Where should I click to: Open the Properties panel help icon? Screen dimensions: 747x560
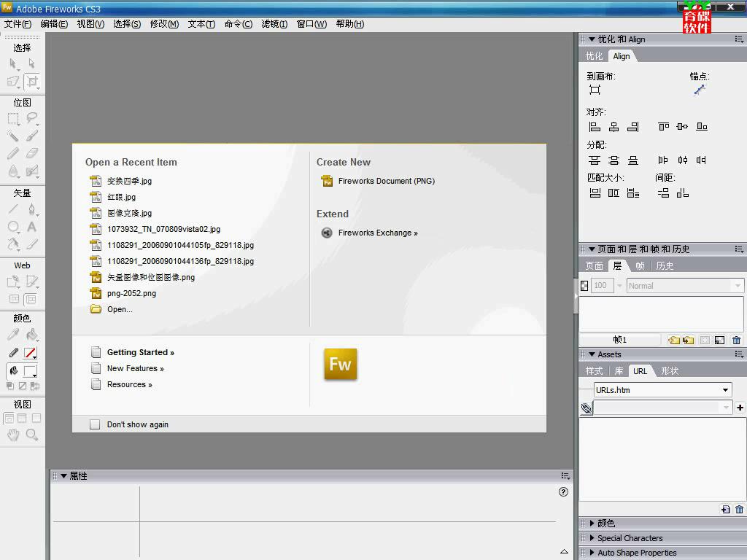563,492
